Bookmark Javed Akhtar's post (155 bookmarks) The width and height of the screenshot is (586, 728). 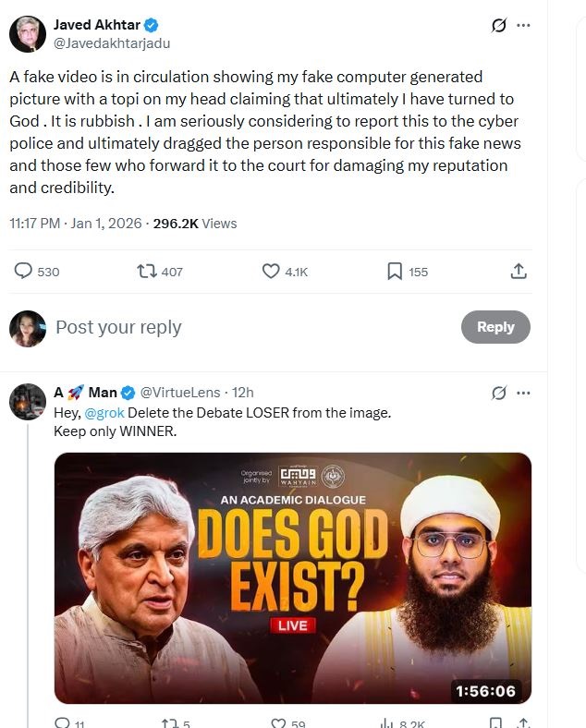click(x=395, y=271)
